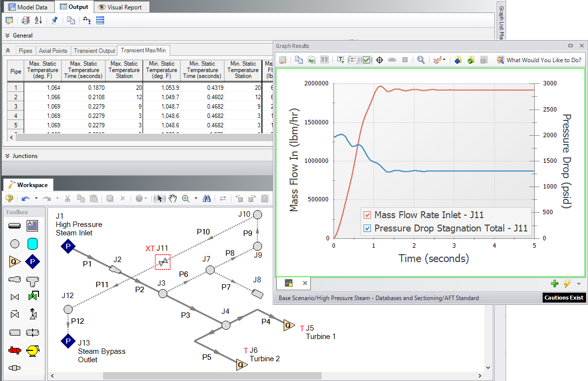The height and width of the screenshot is (381, 588).
Task: Click the Cautions Exist status label
Action: [564, 298]
